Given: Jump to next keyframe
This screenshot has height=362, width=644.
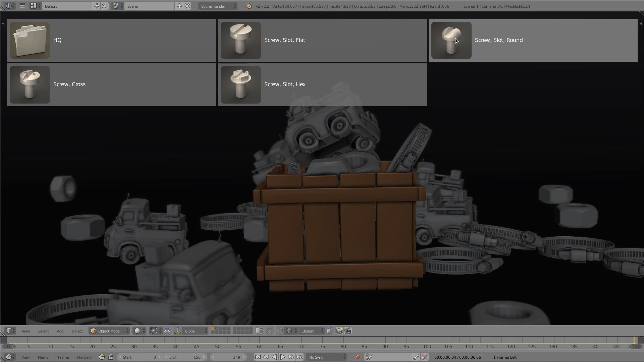Looking at the screenshot, I should point(291,357).
